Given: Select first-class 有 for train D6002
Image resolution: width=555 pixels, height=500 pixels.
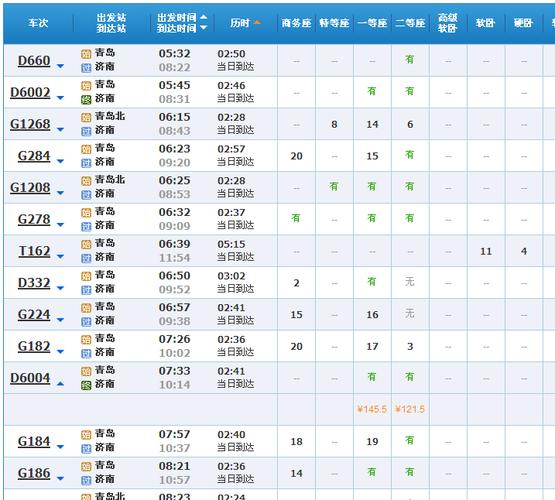Looking at the screenshot, I should pyautogui.click(x=372, y=91).
